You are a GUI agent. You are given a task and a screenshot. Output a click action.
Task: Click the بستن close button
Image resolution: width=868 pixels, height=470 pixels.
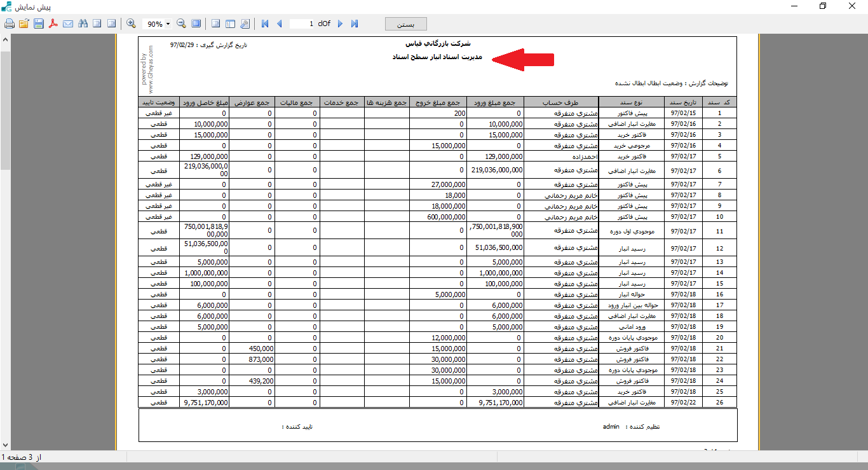tap(406, 24)
